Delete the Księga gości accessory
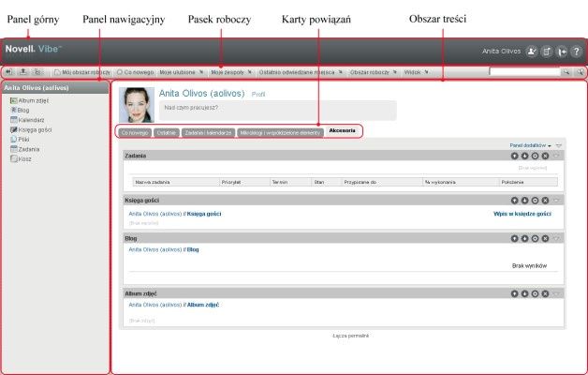588x375 pixels. point(545,201)
